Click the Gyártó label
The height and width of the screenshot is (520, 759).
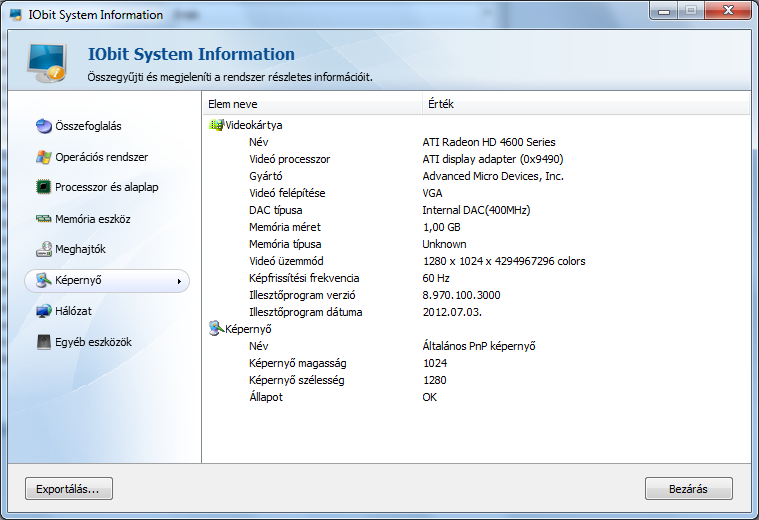pos(266,176)
